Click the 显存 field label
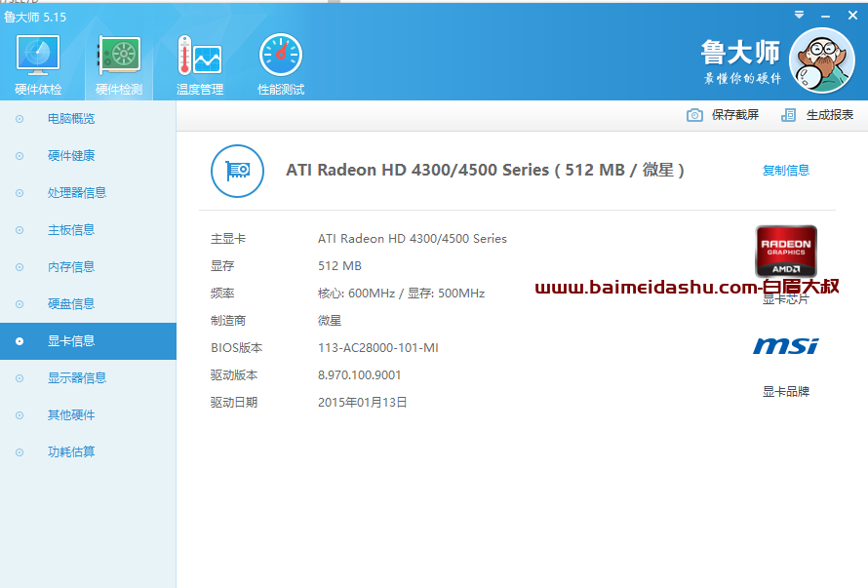The image size is (868, 588). pyautogui.click(x=222, y=266)
